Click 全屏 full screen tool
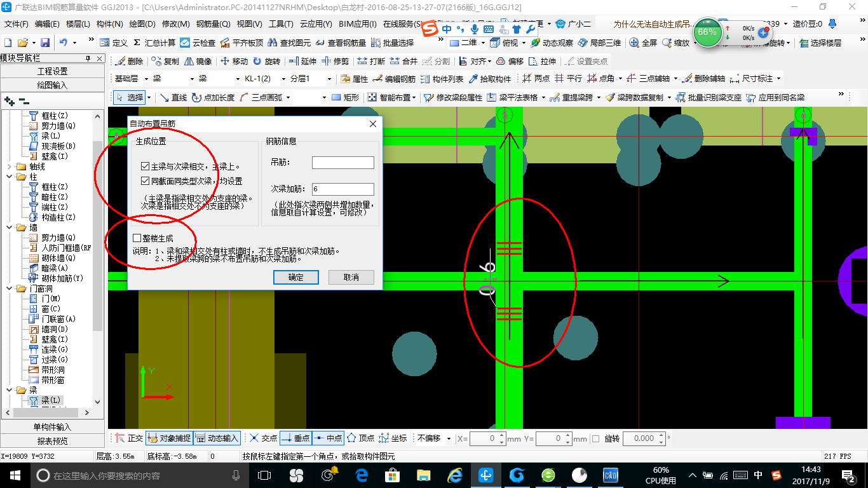The height and width of the screenshot is (488, 868). 644,43
